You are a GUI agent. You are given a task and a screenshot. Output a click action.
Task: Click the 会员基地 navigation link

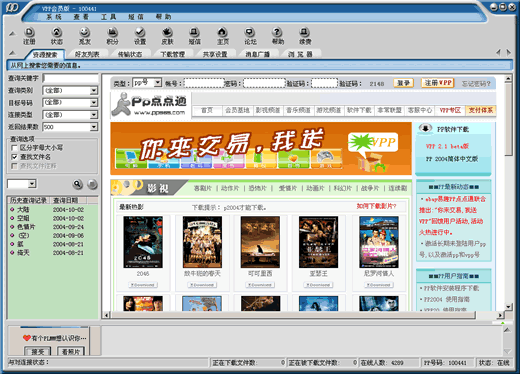[x=237, y=110]
